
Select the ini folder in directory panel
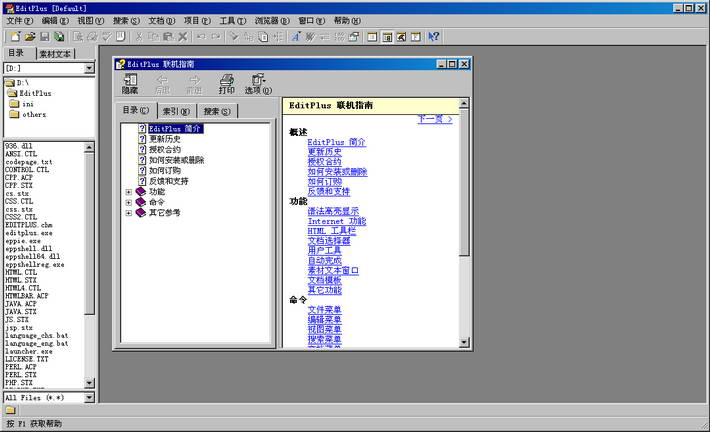point(22,104)
